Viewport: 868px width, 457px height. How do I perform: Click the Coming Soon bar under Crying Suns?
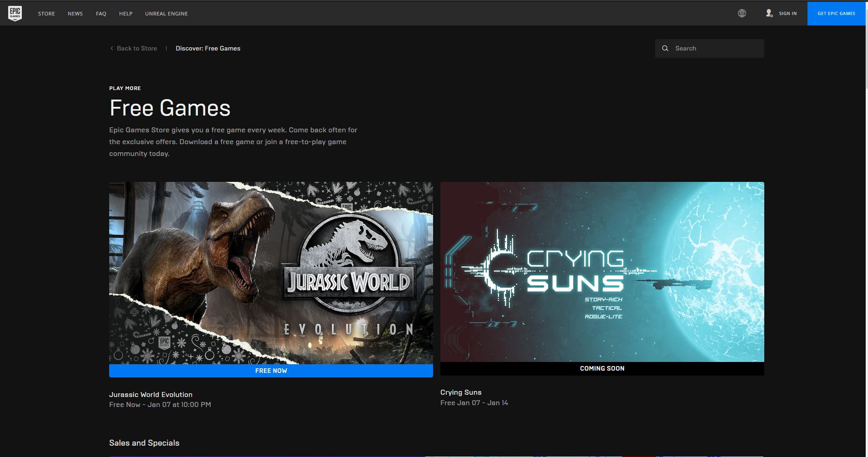[x=602, y=368]
